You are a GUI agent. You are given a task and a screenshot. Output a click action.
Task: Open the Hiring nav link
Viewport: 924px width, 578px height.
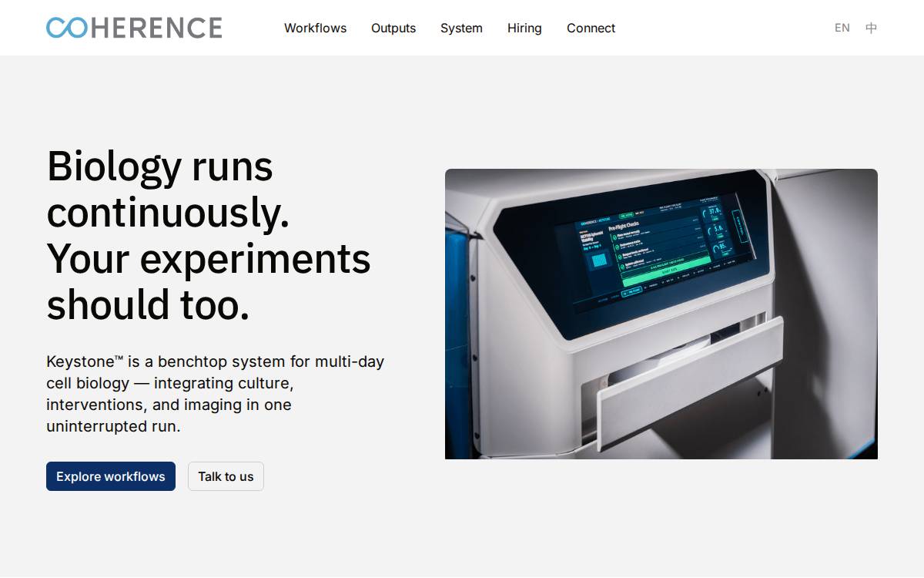pos(524,28)
